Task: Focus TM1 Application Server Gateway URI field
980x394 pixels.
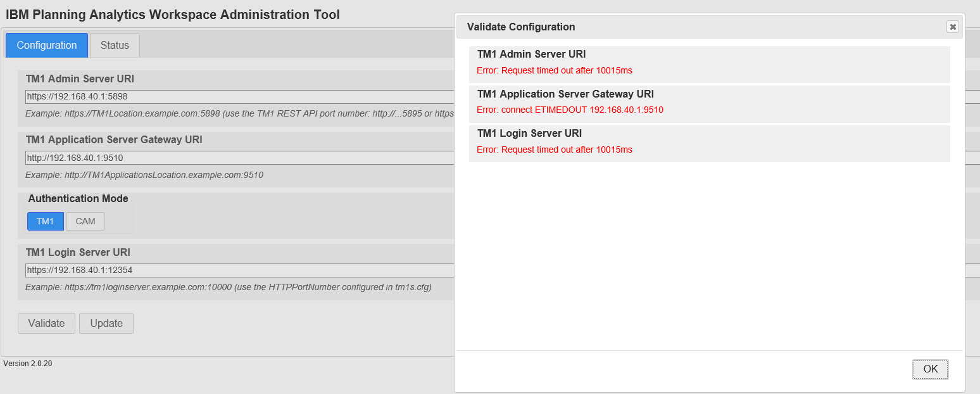Action: point(240,158)
